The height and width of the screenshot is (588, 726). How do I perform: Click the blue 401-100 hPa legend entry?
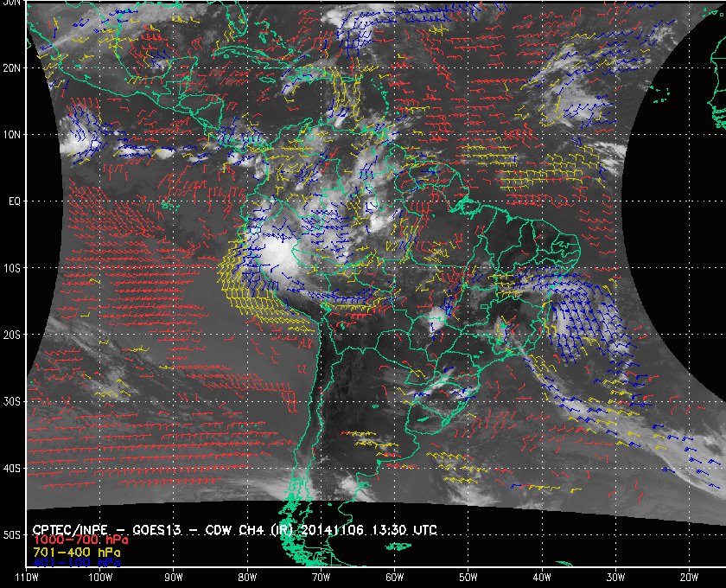click(x=77, y=563)
